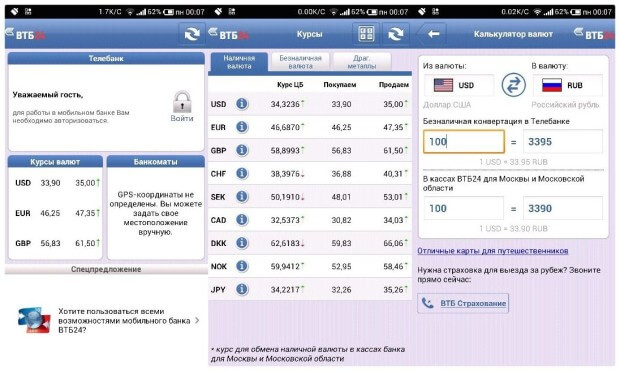620x371 pixels.
Task: Open Отличные карты для путешественников link
Action: click(493, 251)
